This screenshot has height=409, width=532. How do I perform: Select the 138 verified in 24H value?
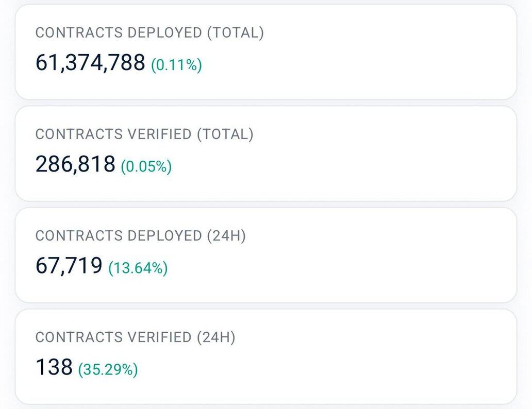54,367
